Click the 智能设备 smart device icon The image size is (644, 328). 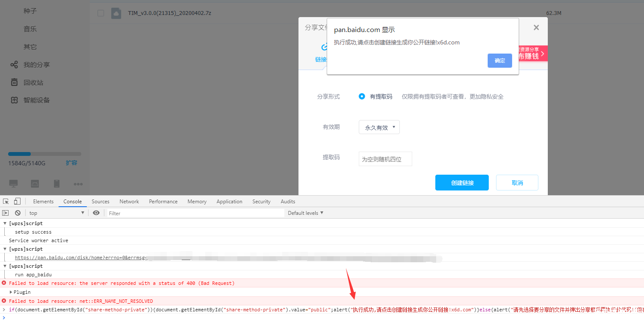point(14,100)
